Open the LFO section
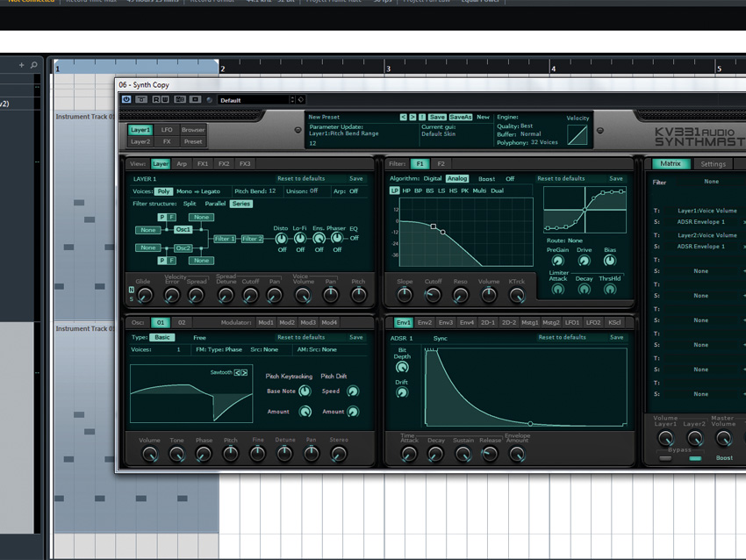 coord(167,129)
